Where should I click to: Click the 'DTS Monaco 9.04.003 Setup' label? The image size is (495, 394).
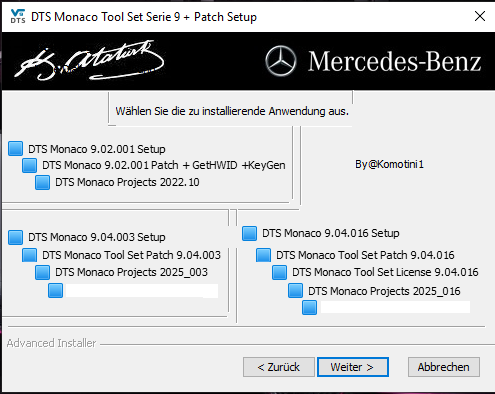click(97, 237)
